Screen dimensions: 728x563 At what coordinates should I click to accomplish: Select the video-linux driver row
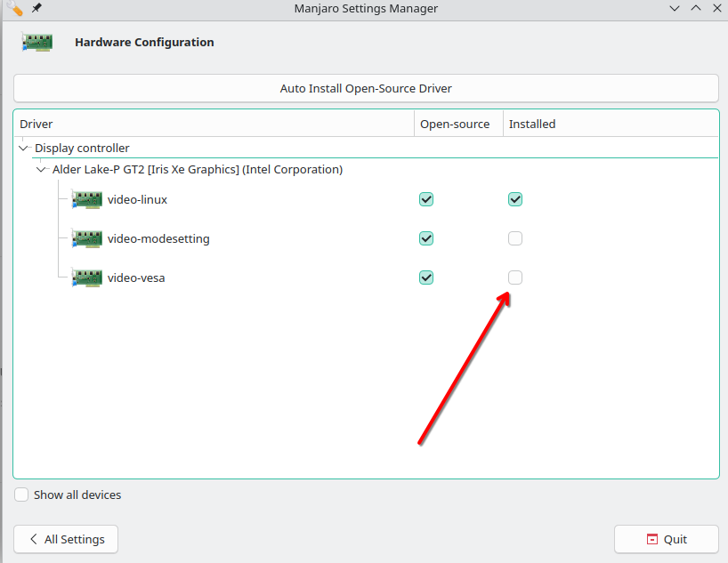pyautogui.click(x=366, y=199)
